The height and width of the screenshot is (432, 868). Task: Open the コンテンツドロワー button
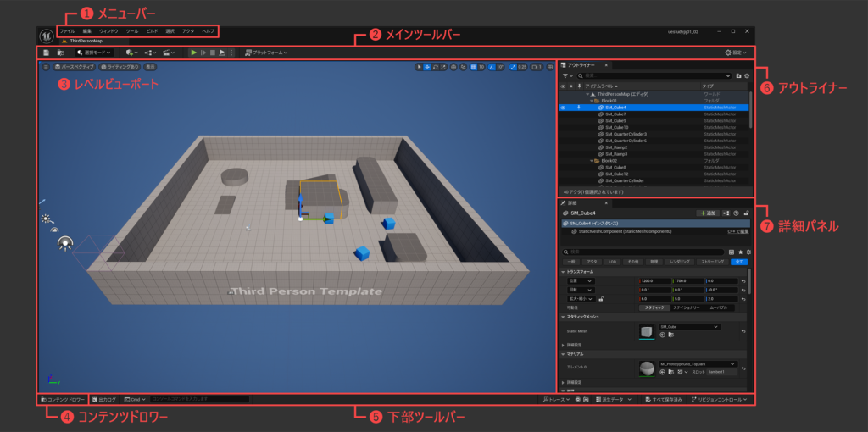click(63, 399)
